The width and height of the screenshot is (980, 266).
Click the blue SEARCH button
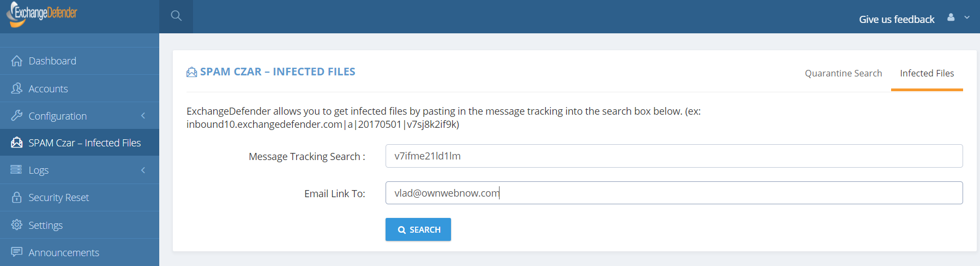point(418,229)
